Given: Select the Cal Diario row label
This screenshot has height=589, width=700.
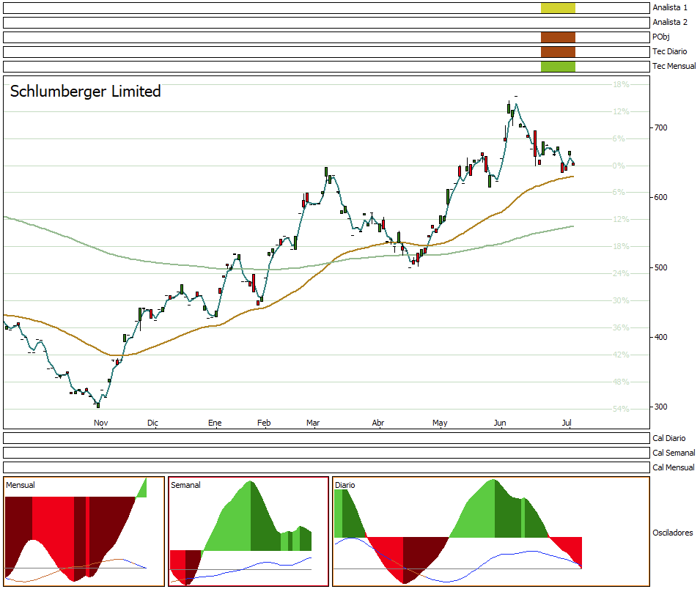Looking at the screenshot, I should [x=668, y=439].
